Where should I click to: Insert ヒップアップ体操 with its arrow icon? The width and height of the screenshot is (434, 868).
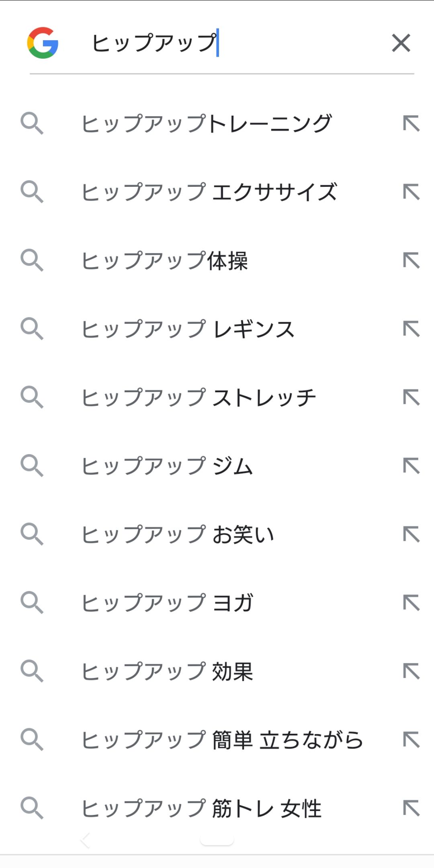click(x=411, y=260)
